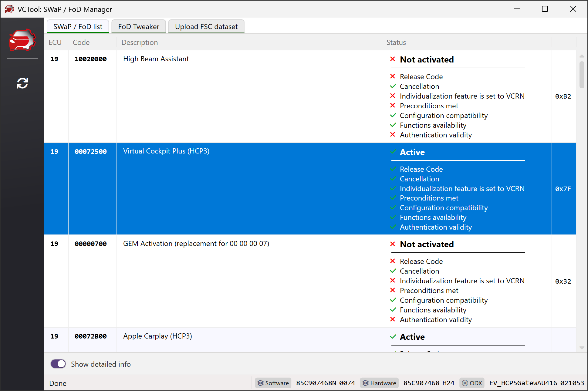Open the Upload FSC dataset tab

[206, 27]
